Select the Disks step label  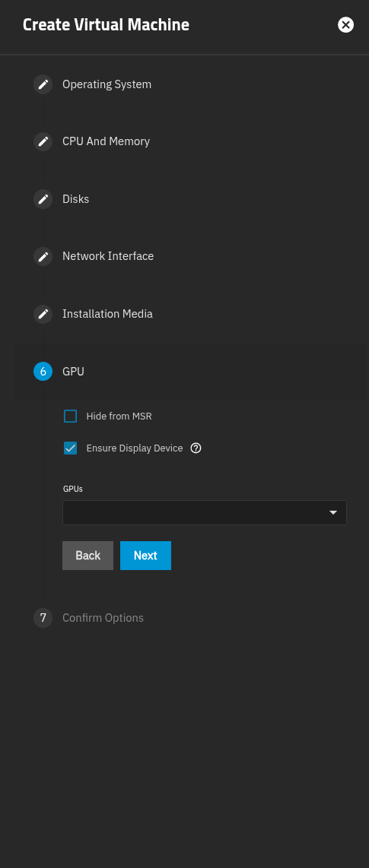click(x=76, y=199)
